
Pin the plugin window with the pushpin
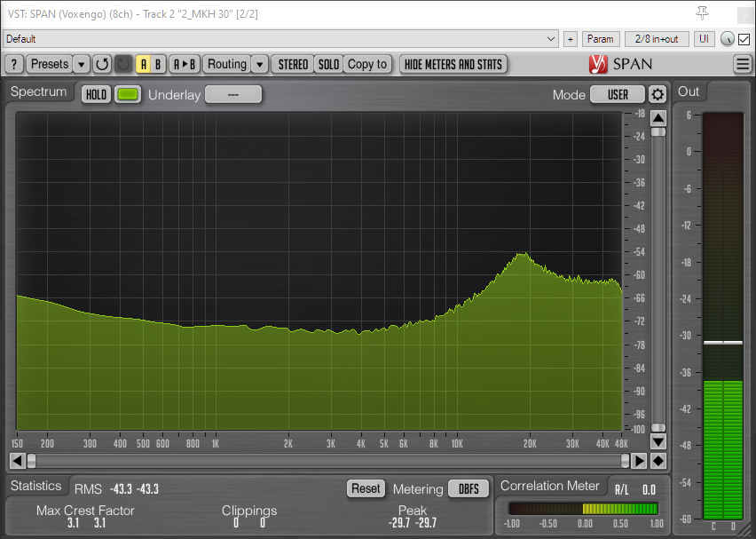click(x=703, y=12)
